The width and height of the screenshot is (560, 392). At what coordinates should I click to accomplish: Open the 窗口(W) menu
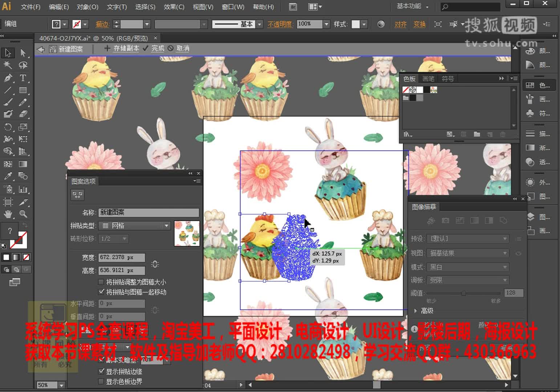click(x=233, y=7)
